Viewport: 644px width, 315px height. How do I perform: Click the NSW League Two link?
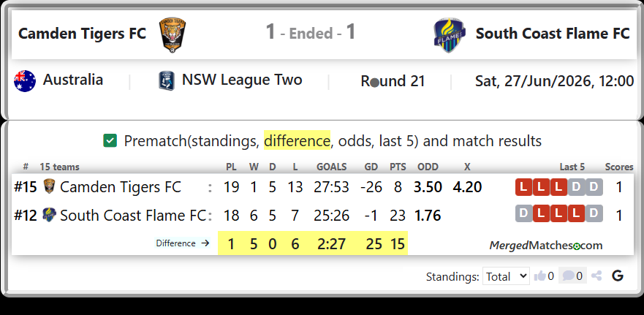click(242, 80)
